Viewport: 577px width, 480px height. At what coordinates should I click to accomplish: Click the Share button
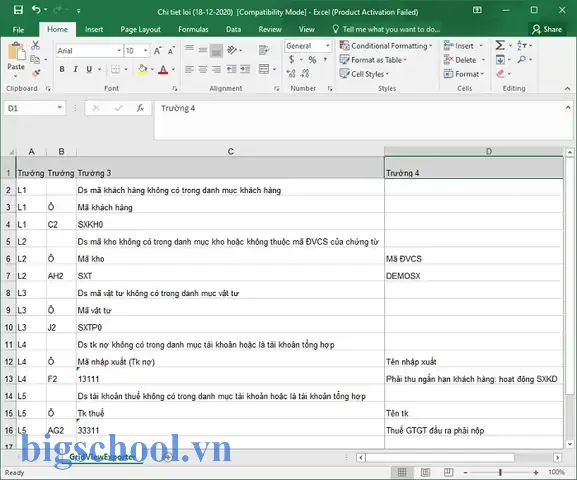pos(547,29)
